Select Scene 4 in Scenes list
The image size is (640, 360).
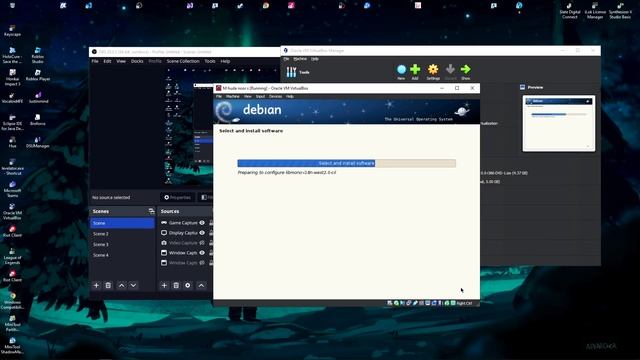point(122,255)
